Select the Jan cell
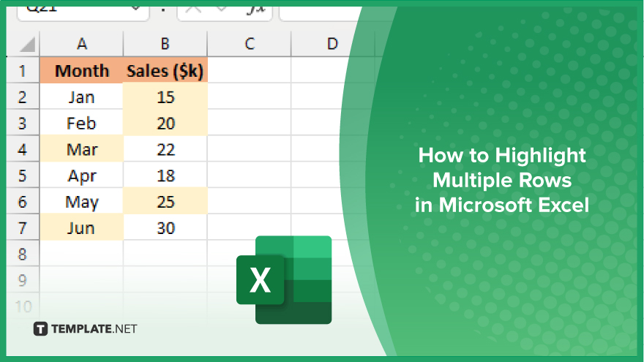 click(82, 97)
